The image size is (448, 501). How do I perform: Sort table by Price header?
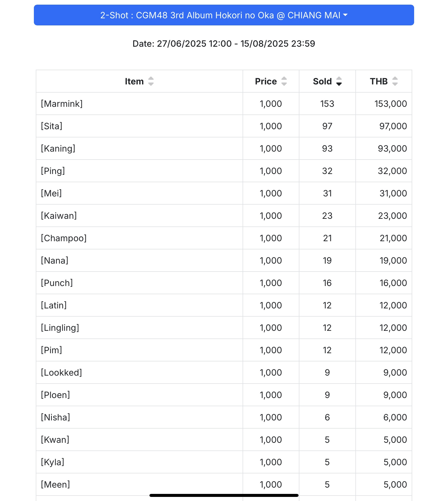coord(266,81)
